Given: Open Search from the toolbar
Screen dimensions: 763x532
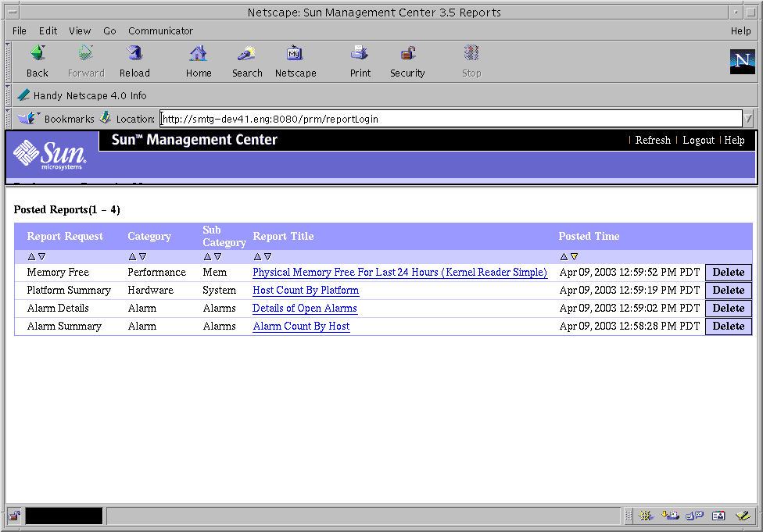Looking at the screenshot, I should point(247,53).
